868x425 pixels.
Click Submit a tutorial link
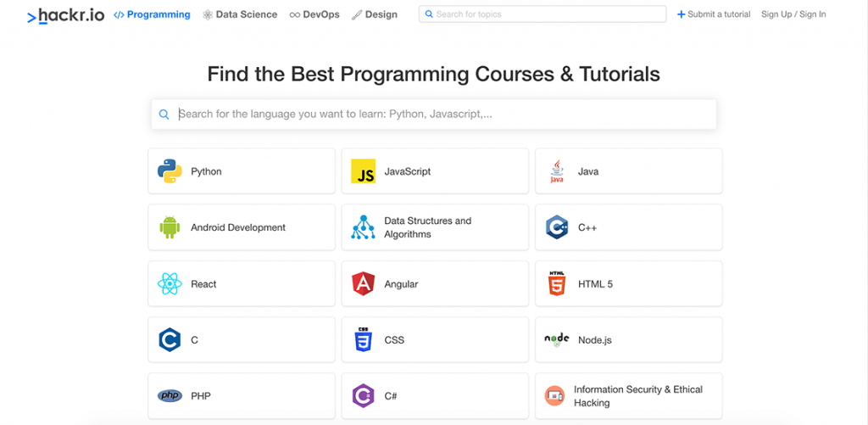714,14
